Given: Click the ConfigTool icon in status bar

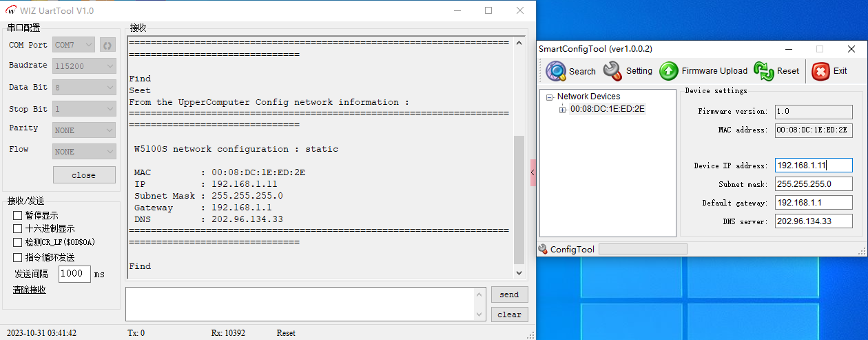Looking at the screenshot, I should coord(543,249).
